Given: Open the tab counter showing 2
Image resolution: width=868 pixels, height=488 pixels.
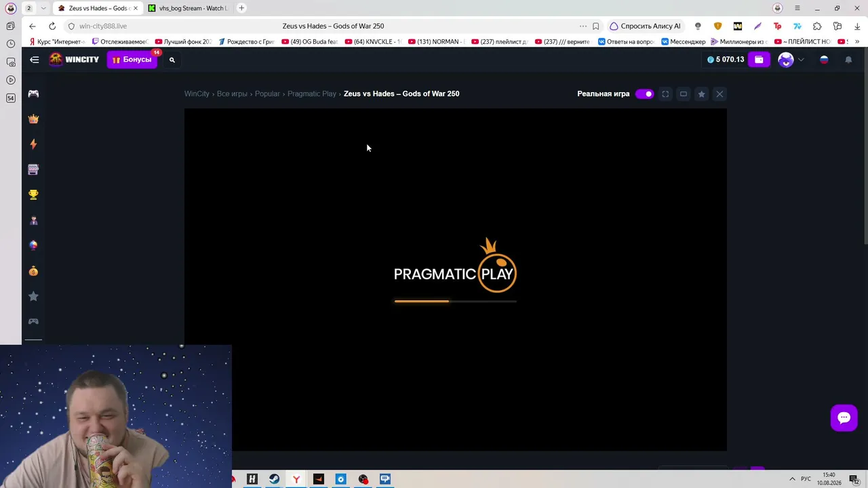Looking at the screenshot, I should [28, 8].
